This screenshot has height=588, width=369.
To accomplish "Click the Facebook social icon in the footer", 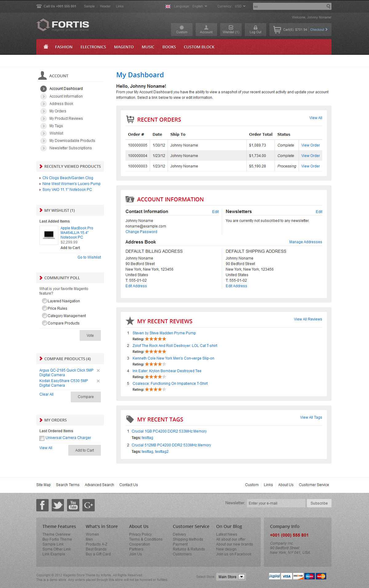I will click(42, 505).
